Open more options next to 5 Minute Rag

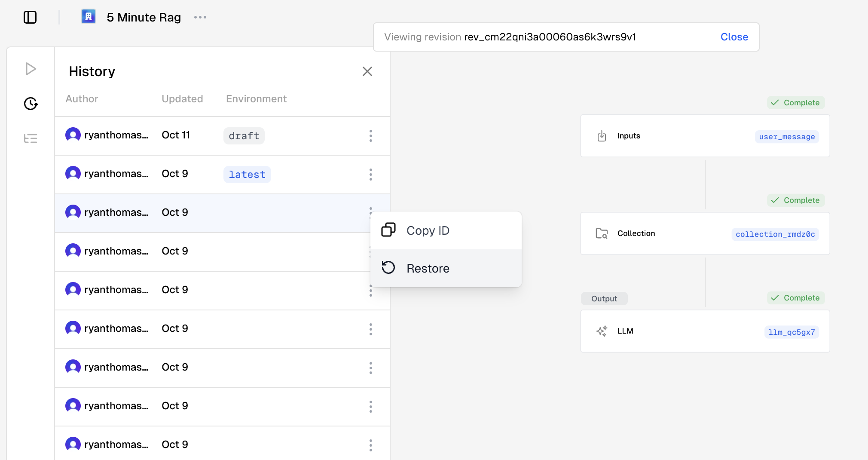coord(200,17)
